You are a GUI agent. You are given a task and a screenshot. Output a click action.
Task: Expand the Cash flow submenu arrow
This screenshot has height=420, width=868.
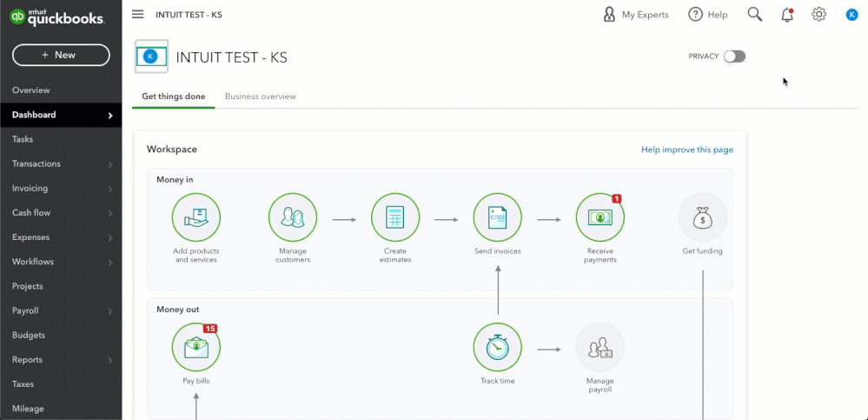[x=110, y=213]
